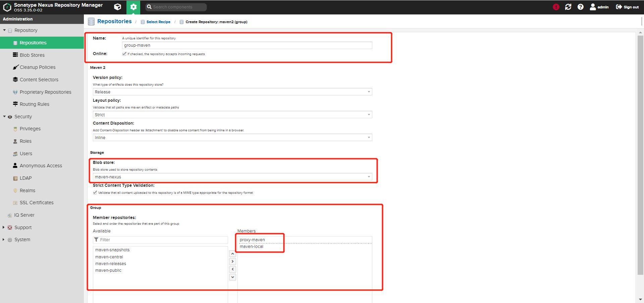Screen dimensions: 644x303
Task: Toggle Strict Content Type Validation checkbox
Action: point(95,192)
